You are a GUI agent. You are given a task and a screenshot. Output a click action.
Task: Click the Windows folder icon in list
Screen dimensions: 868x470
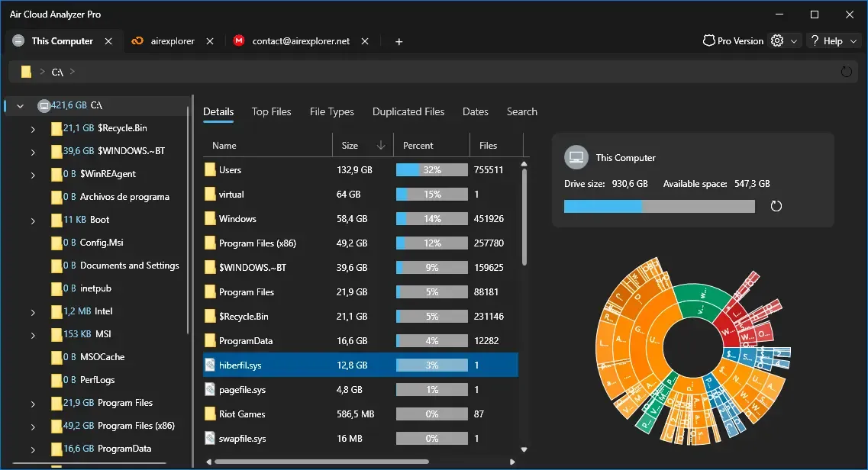pos(210,218)
